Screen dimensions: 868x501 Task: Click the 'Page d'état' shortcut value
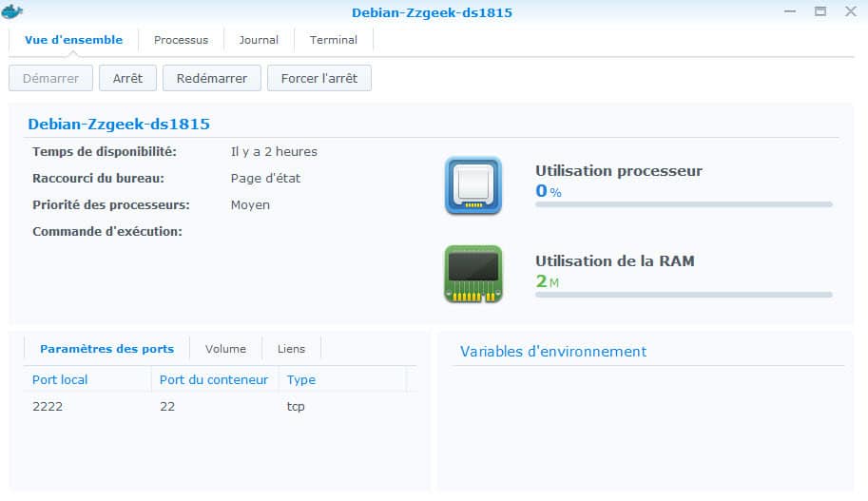coord(265,179)
